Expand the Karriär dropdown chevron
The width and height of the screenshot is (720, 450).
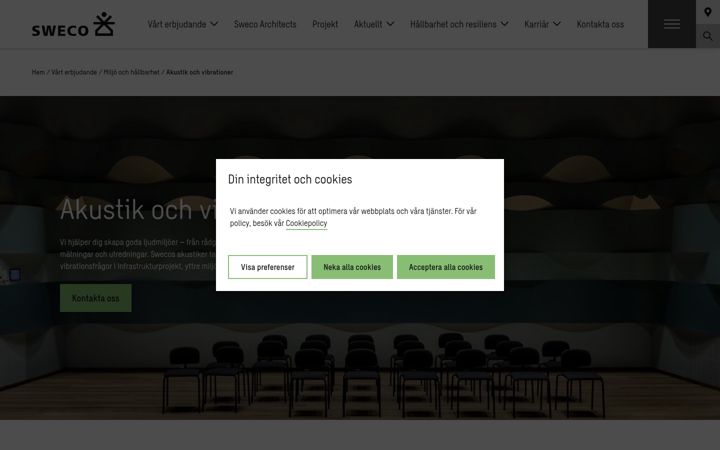pyautogui.click(x=557, y=24)
